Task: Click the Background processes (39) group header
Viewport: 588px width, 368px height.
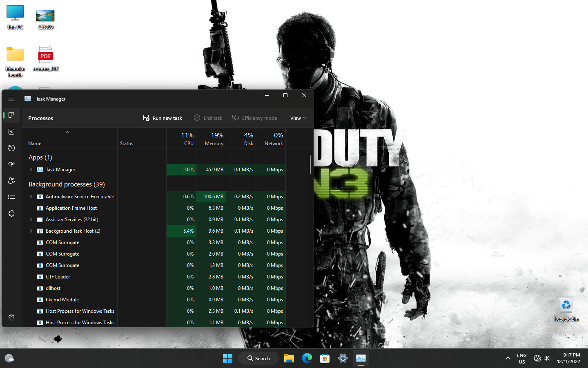Action: tap(67, 184)
